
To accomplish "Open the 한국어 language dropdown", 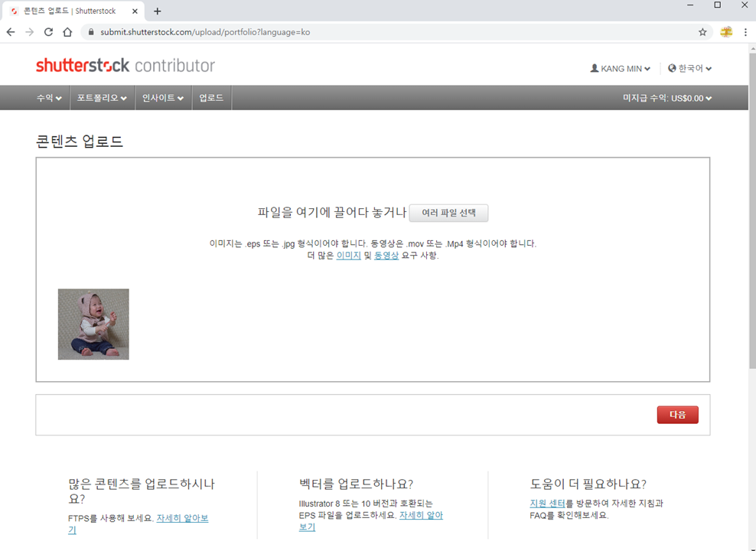I will tap(690, 68).
